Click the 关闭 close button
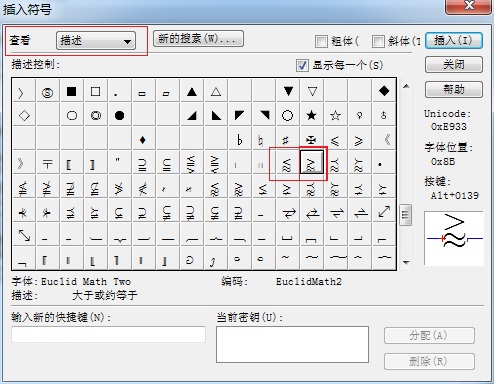The height and width of the screenshot is (384, 494). [454, 65]
